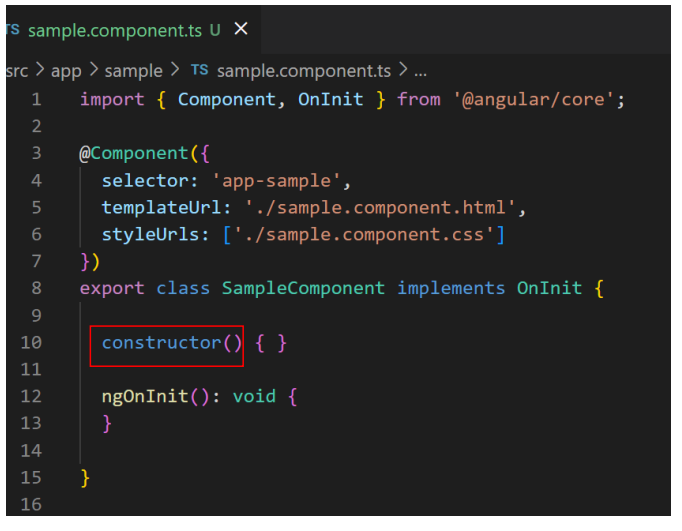Click the ngOnInit method name

[x=144, y=396]
